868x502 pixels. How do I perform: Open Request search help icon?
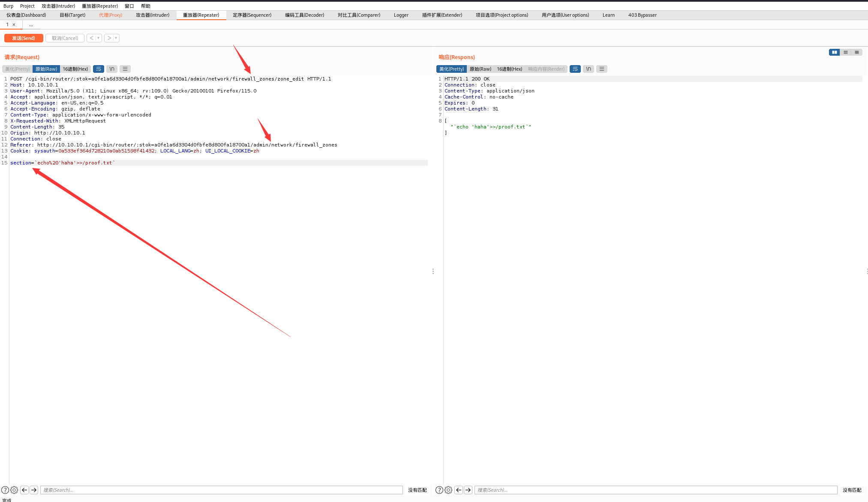pyautogui.click(x=5, y=490)
